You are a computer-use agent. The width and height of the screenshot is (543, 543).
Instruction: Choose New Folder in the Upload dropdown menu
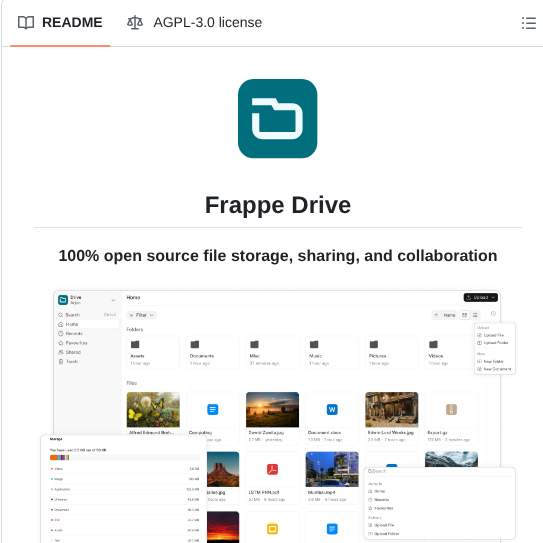pyautogui.click(x=495, y=362)
